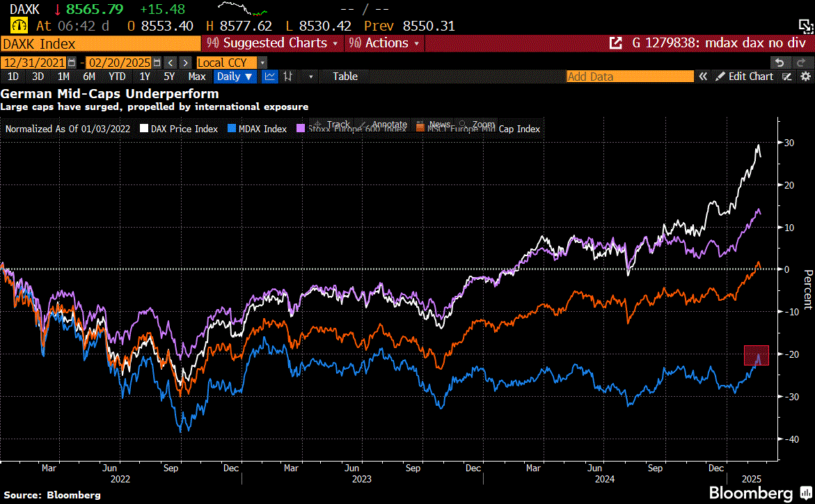Click the German Mid-Caps Underperform chart title
This screenshot has width=815, height=504.
110,93
